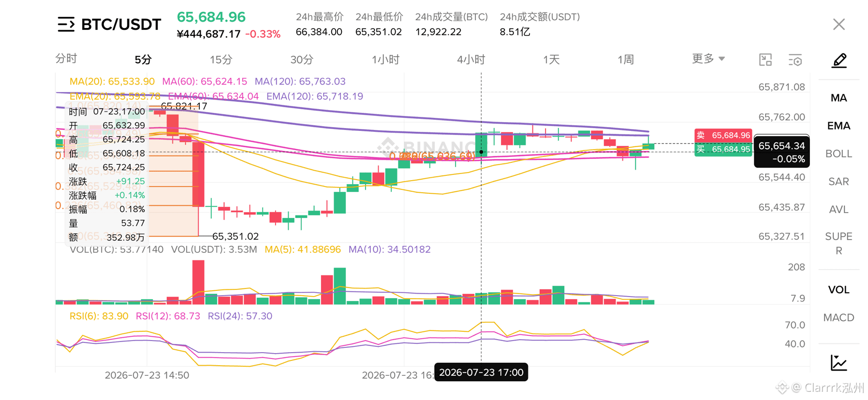The width and height of the screenshot is (868, 400).
Task: Toggle the MA indicator
Action: coord(839,98)
